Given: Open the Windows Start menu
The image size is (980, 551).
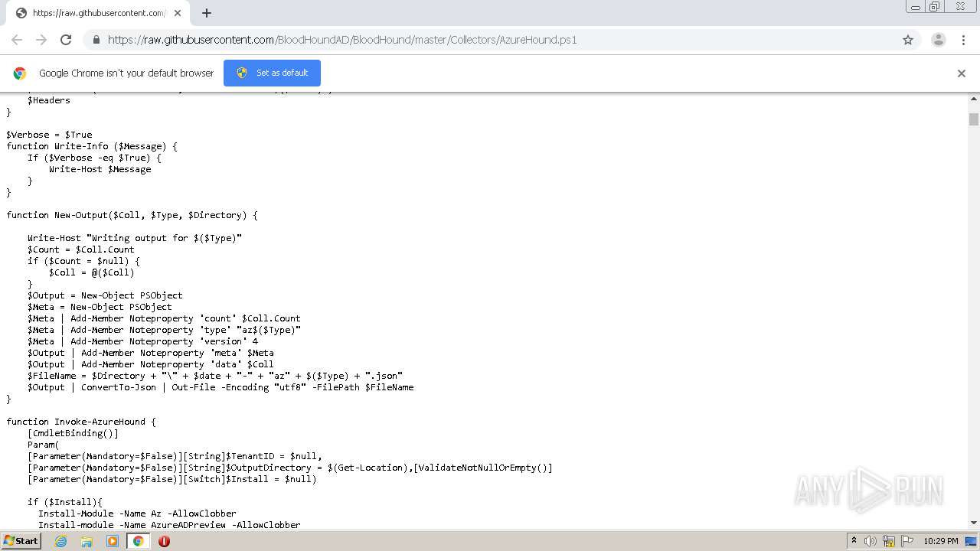Looking at the screenshot, I should (21, 540).
